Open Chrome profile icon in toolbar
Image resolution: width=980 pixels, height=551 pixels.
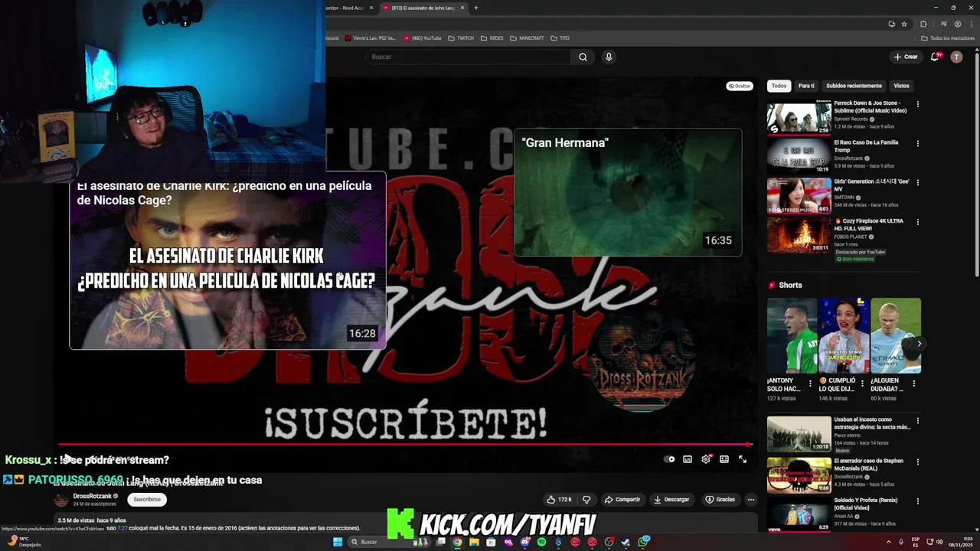coord(957,24)
